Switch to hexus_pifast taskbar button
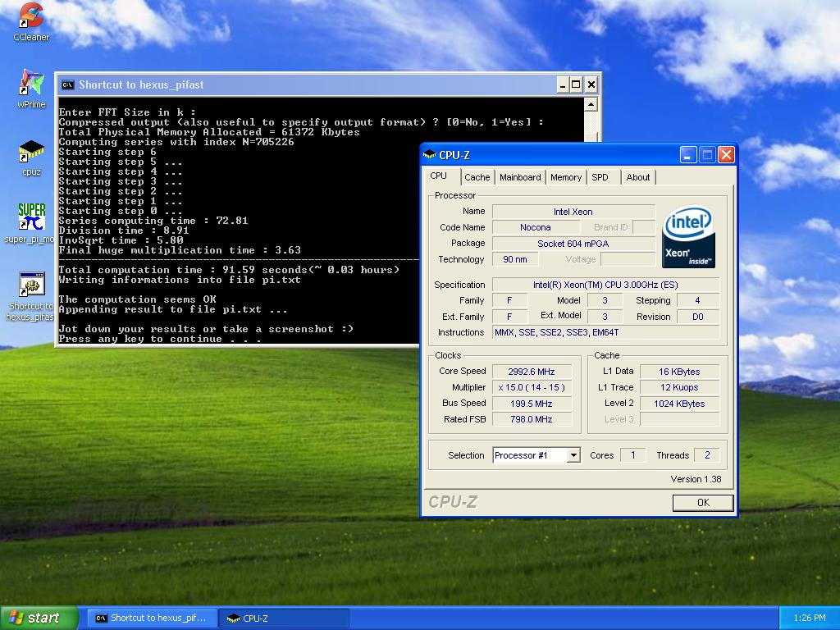 (x=152, y=618)
